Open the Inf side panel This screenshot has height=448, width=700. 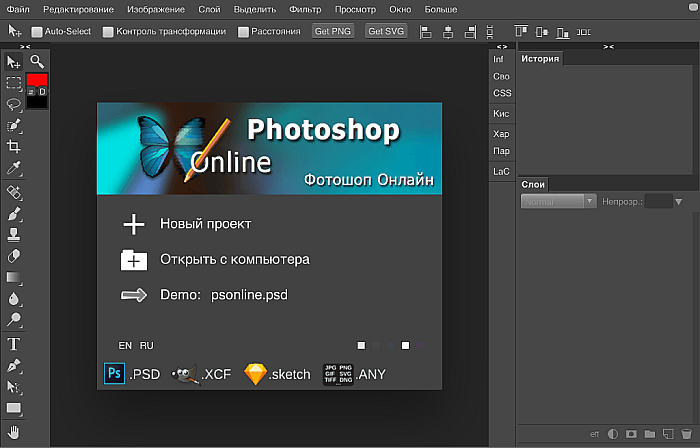tap(498, 59)
